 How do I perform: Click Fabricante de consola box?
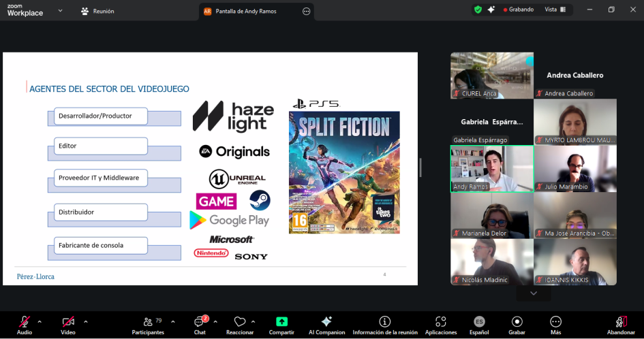(x=101, y=246)
